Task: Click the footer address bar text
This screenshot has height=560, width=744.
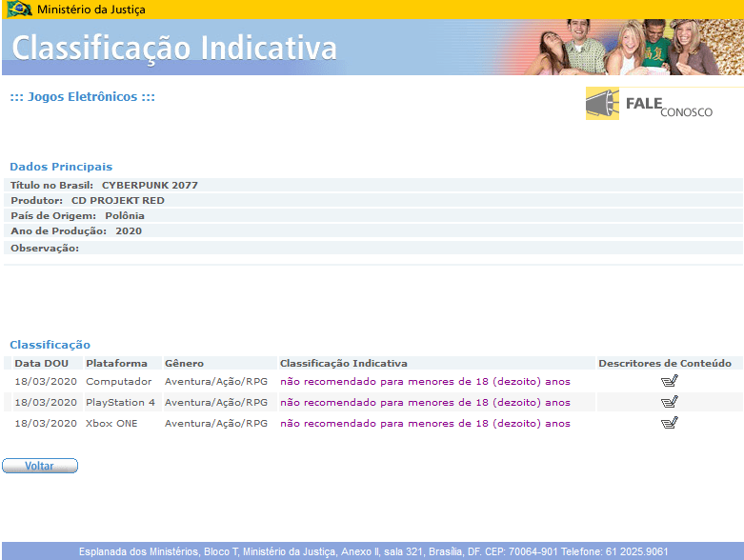Action: (x=372, y=551)
